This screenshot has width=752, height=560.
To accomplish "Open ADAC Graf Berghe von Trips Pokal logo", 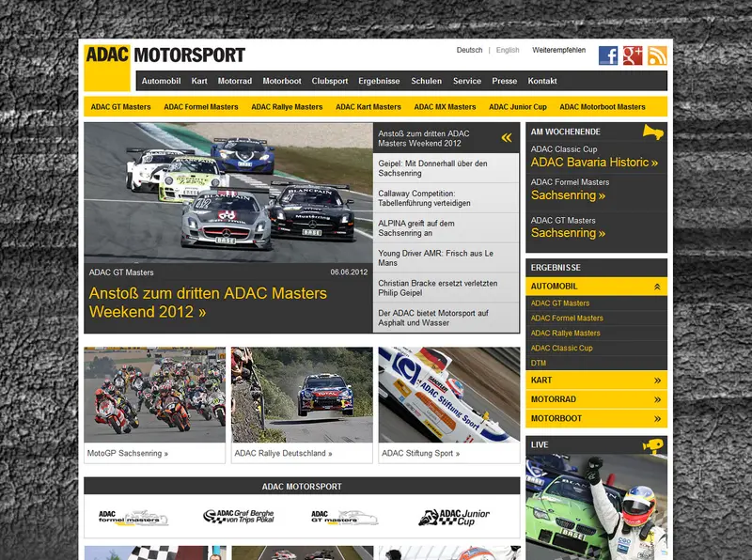I will click(x=239, y=517).
